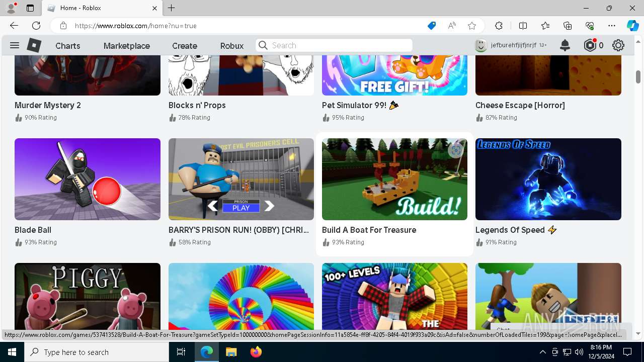Click the visual search icon on Build thumbnail
Screen dimensions: 644x362
[x=456, y=149]
